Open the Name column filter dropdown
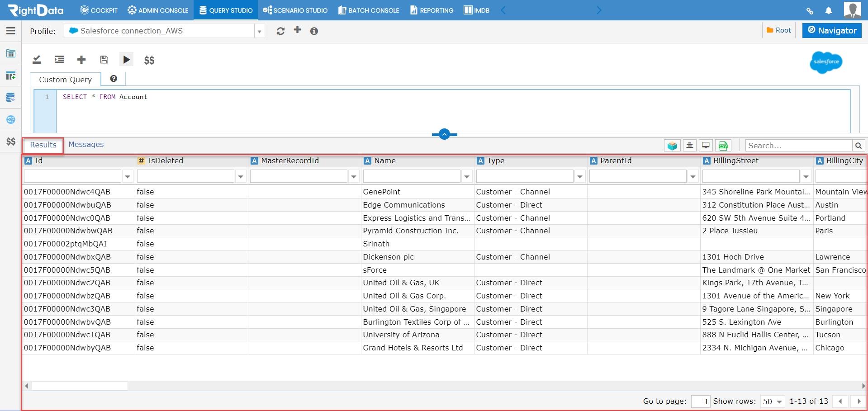 pyautogui.click(x=467, y=176)
